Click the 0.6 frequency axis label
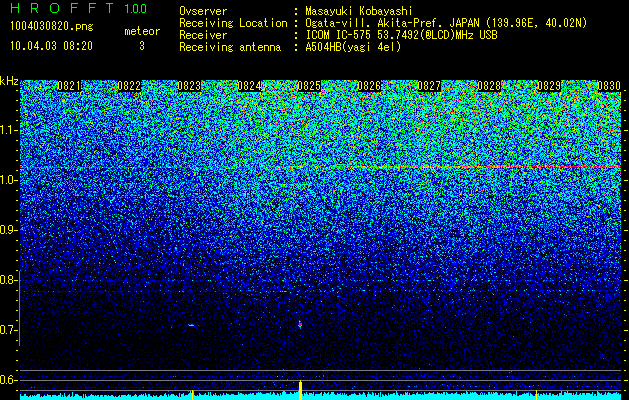629x400 pixels. 8,380
